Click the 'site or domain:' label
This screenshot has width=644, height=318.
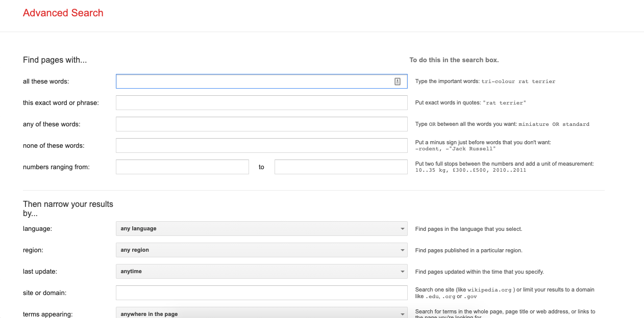click(45, 293)
